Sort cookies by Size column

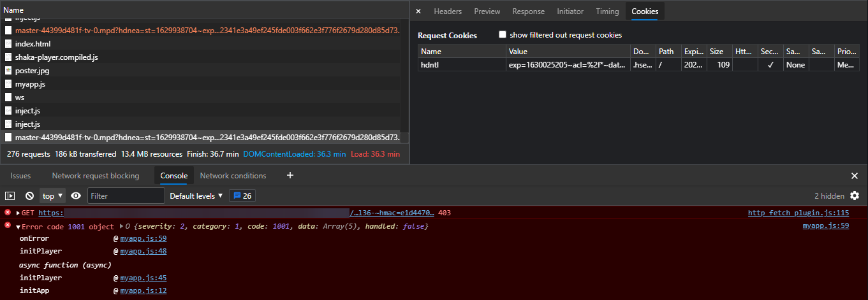pyautogui.click(x=719, y=52)
